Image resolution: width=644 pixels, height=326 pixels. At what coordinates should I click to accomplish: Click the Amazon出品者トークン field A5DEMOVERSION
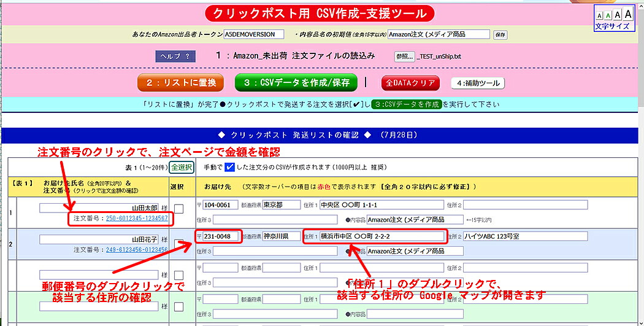click(254, 34)
